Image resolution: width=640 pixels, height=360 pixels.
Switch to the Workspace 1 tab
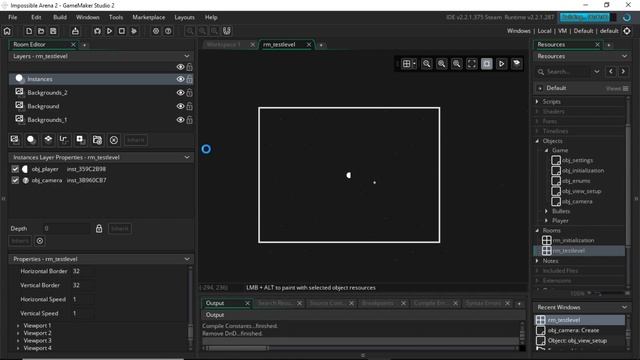(224, 44)
